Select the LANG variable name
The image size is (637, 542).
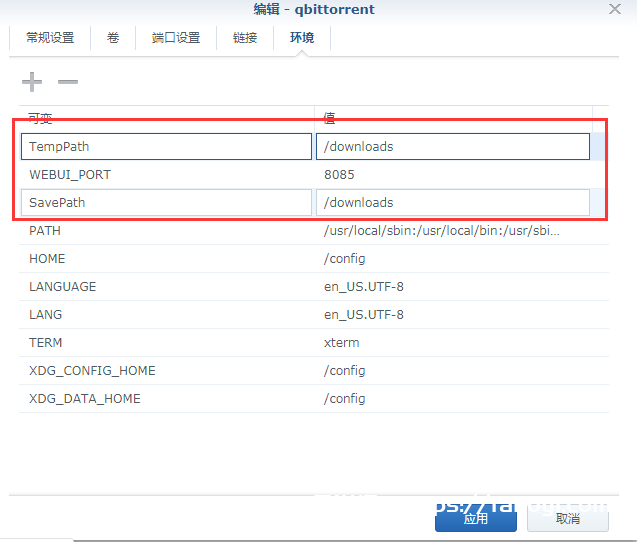point(46,315)
